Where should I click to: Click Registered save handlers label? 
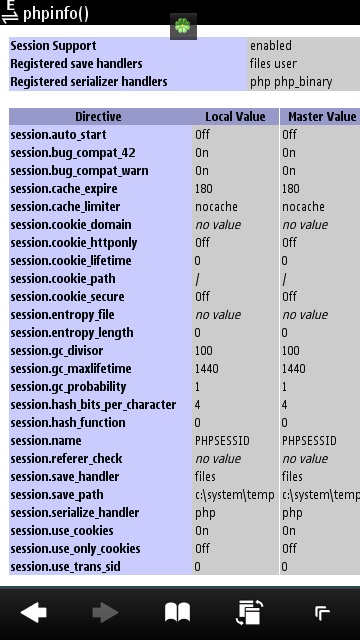point(76,64)
